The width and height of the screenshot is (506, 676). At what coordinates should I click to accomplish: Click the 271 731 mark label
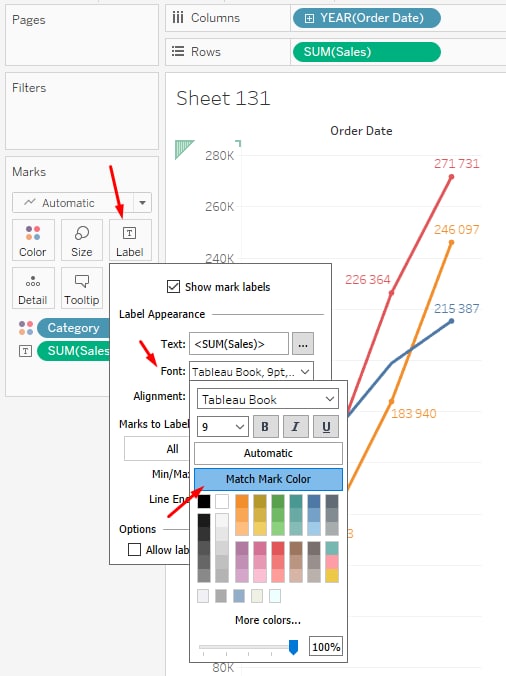point(456,164)
